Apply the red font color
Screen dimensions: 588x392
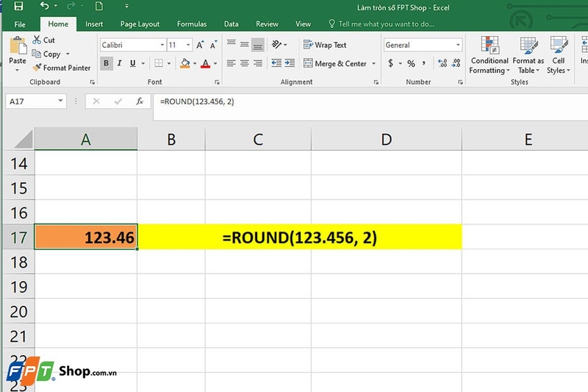(x=205, y=63)
